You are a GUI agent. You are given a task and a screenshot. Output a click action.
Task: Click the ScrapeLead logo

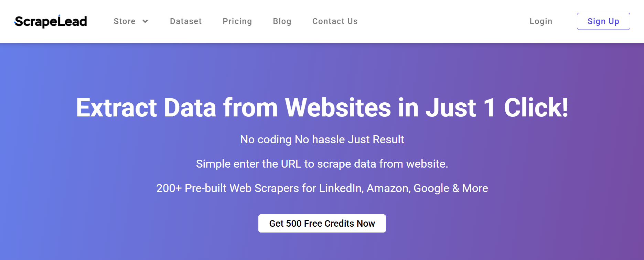pyautogui.click(x=51, y=21)
